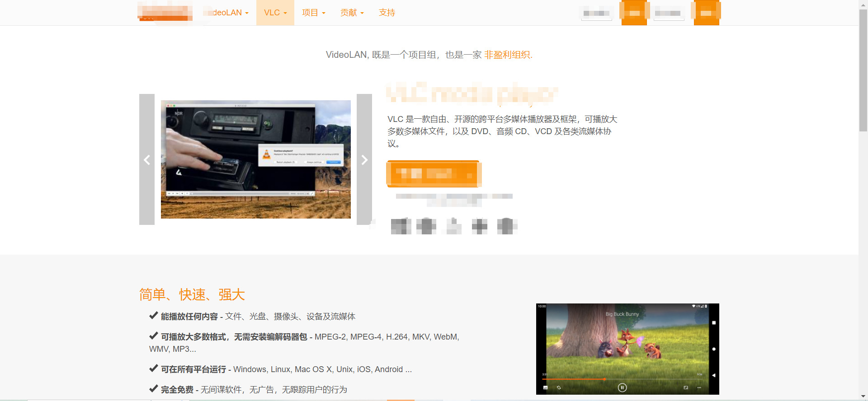Follow the 非盈利组织 link
The width and height of the screenshot is (868, 401).
point(507,55)
